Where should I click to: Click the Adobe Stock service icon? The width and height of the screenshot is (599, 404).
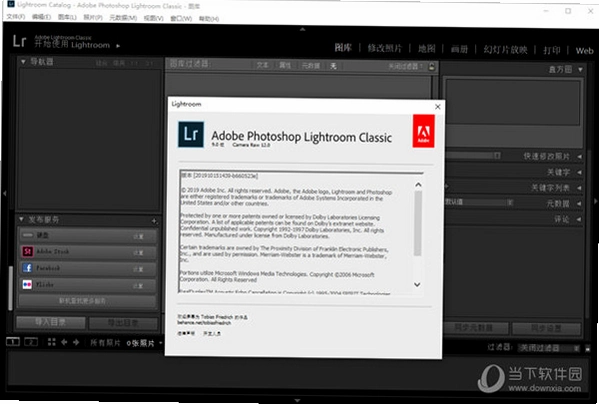(x=27, y=251)
